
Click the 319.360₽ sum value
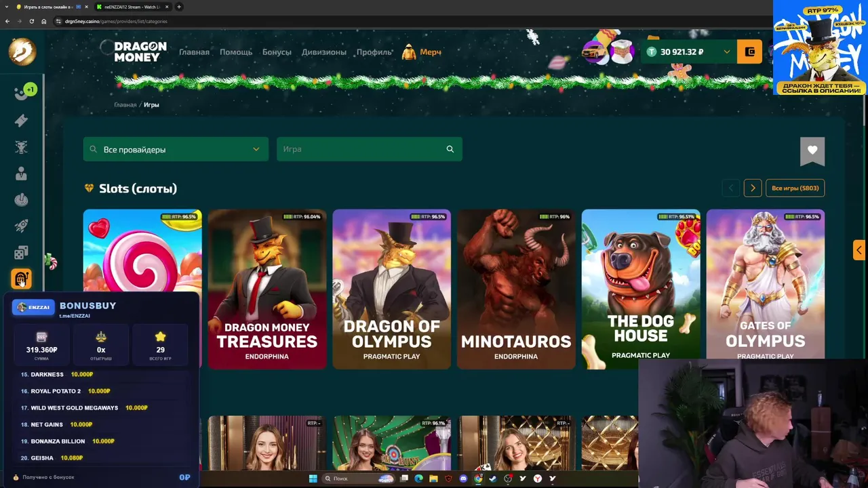tap(41, 350)
